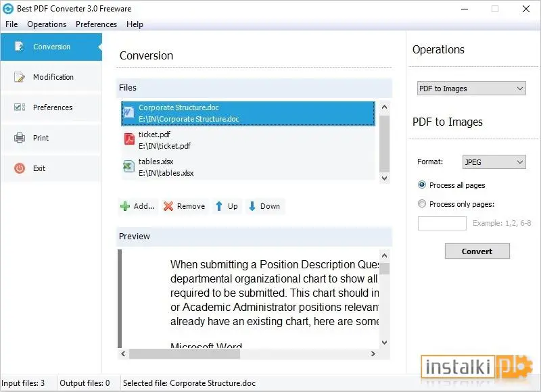Click the preview horizontal scrollbar thumb
The height and width of the screenshot is (392, 541).
coord(184,353)
